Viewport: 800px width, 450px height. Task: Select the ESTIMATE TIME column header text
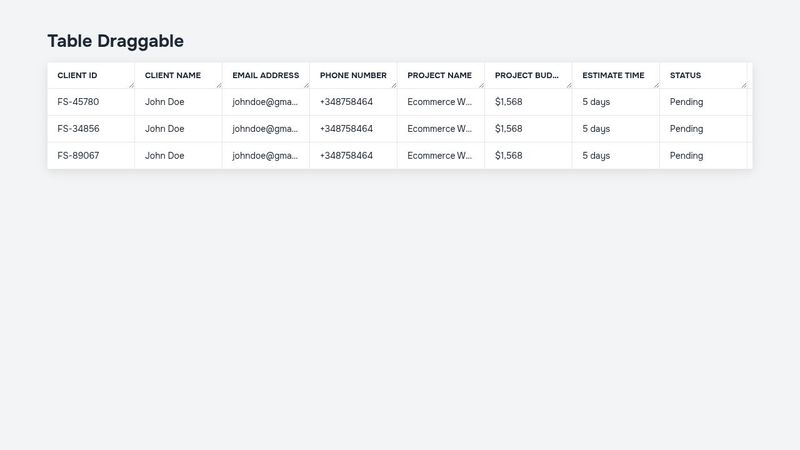613,75
